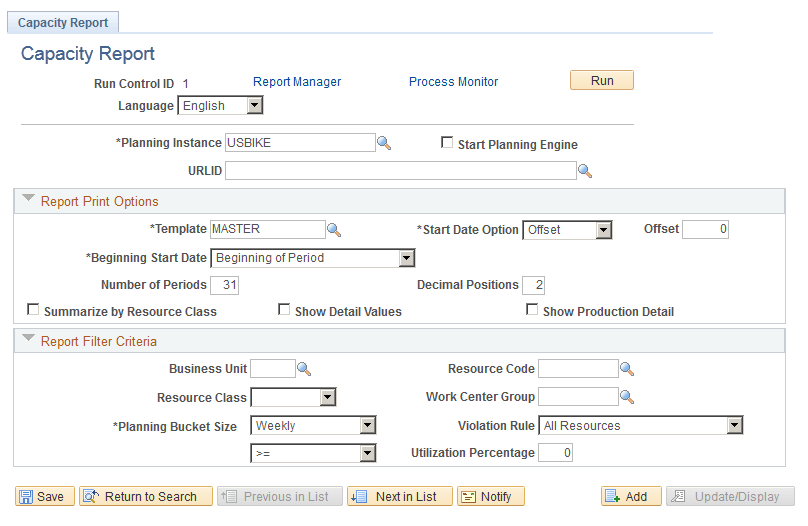808x526 pixels.
Task: Click the Template lookup magnifier icon
Action: [334, 230]
